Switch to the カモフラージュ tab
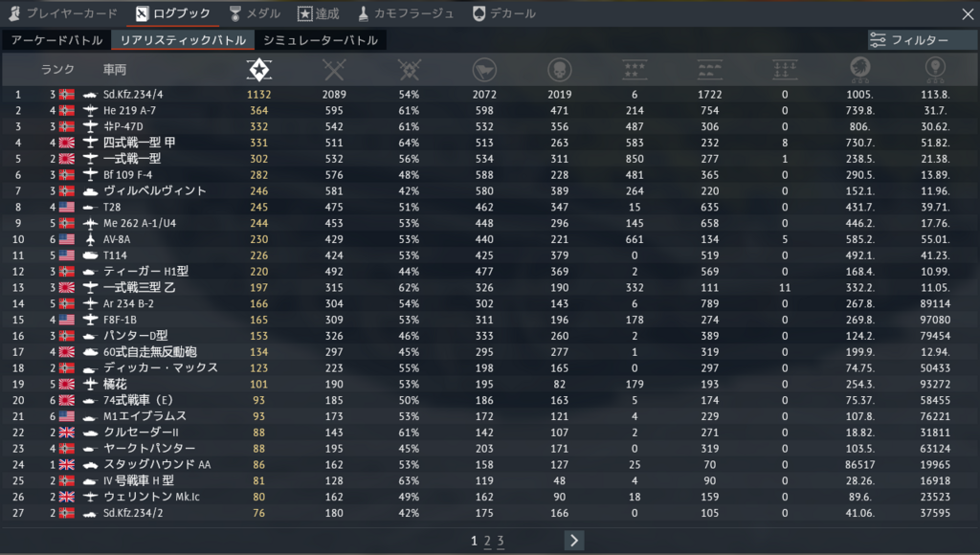Viewport: 980px width, 555px height. point(405,13)
